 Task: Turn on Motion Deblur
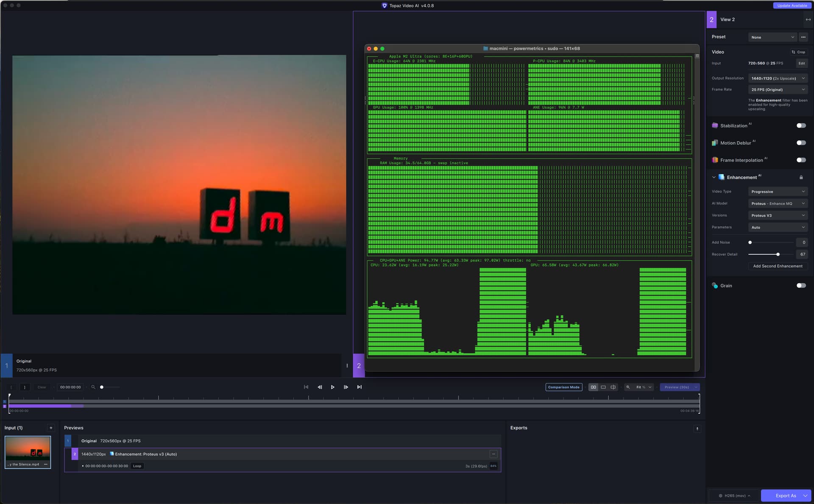click(801, 143)
